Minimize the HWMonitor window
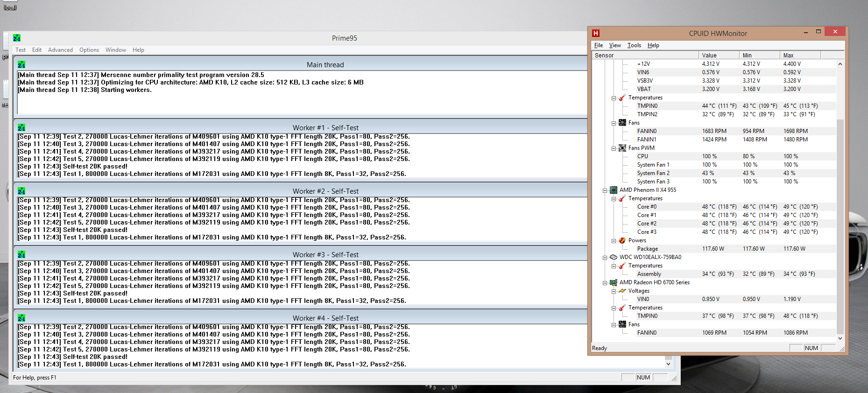This screenshot has height=393, width=868. pos(806,32)
